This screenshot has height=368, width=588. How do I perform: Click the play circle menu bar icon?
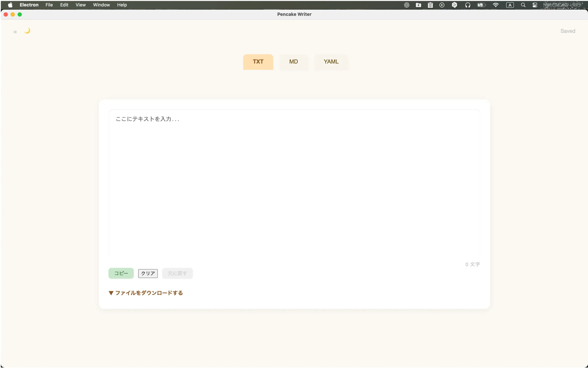pyautogui.click(x=442, y=5)
